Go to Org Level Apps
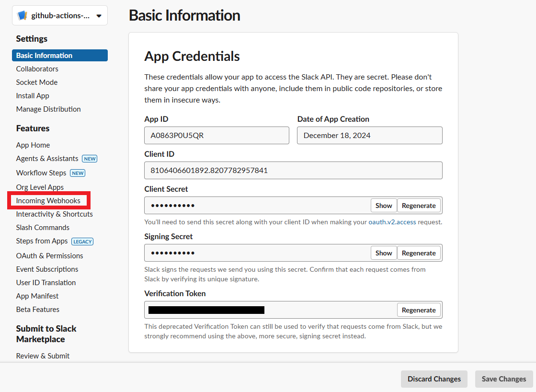Image resolution: width=536 pixels, height=392 pixels. 40,187
